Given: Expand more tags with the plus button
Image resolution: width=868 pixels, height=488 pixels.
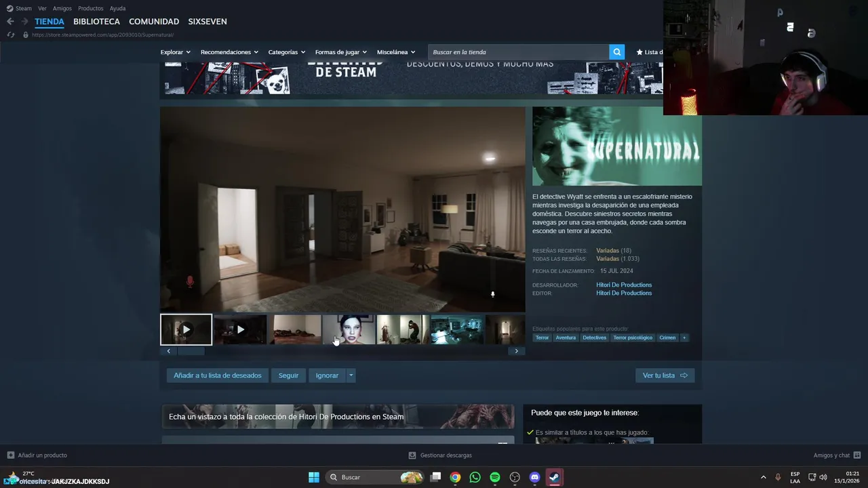Looking at the screenshot, I should coord(684,338).
